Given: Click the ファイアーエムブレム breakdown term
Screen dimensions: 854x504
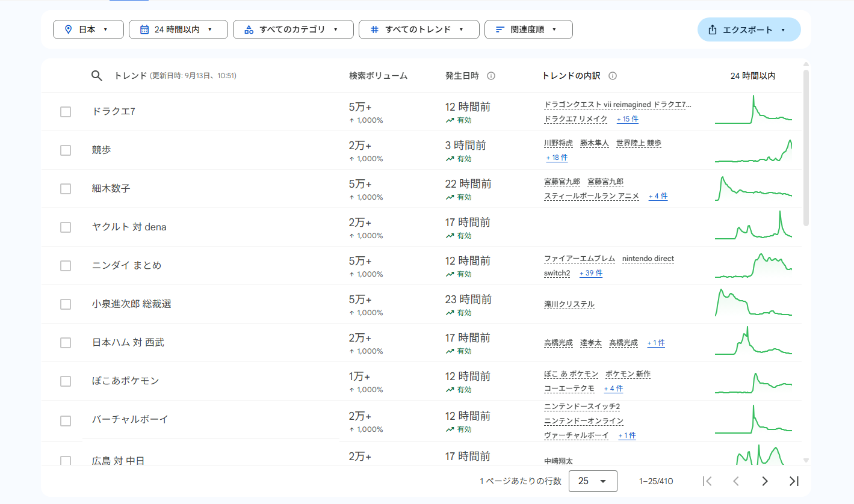Looking at the screenshot, I should 580,259.
